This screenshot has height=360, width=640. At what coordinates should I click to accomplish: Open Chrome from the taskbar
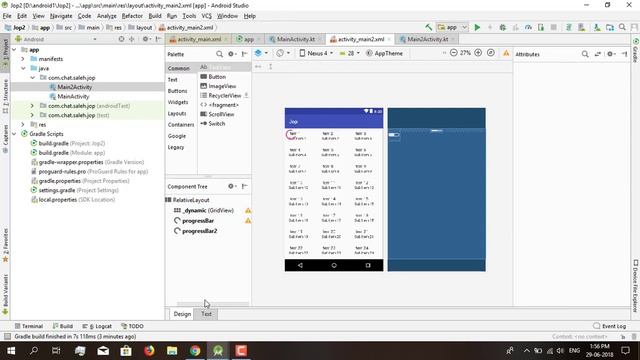coord(195,351)
